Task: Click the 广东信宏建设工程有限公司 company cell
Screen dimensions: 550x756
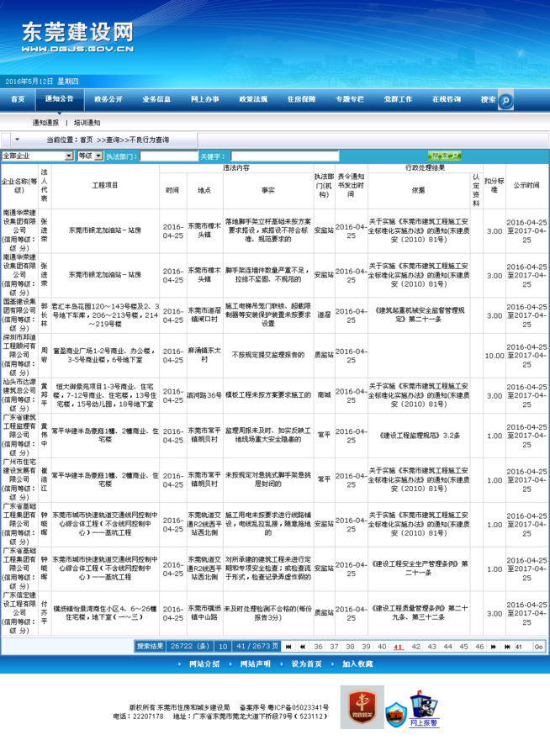Action: tap(20, 613)
